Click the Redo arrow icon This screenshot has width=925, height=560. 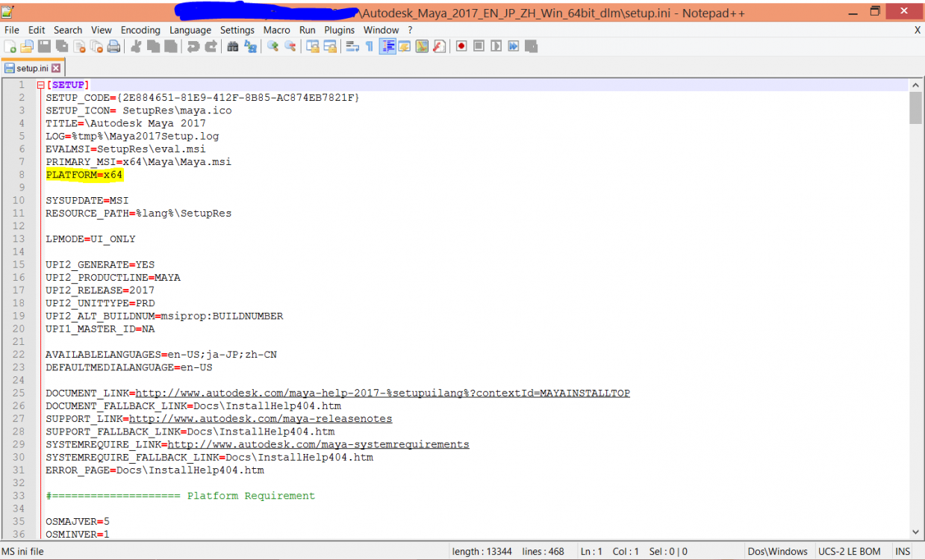(x=211, y=46)
